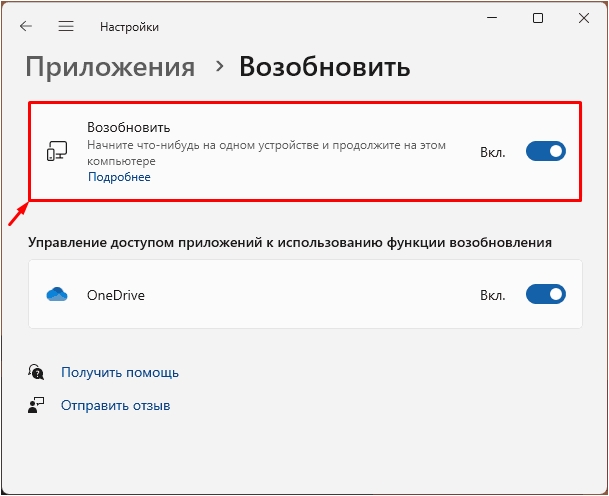
Task: Turn off the Возобновить toggle
Action: pyautogui.click(x=546, y=151)
